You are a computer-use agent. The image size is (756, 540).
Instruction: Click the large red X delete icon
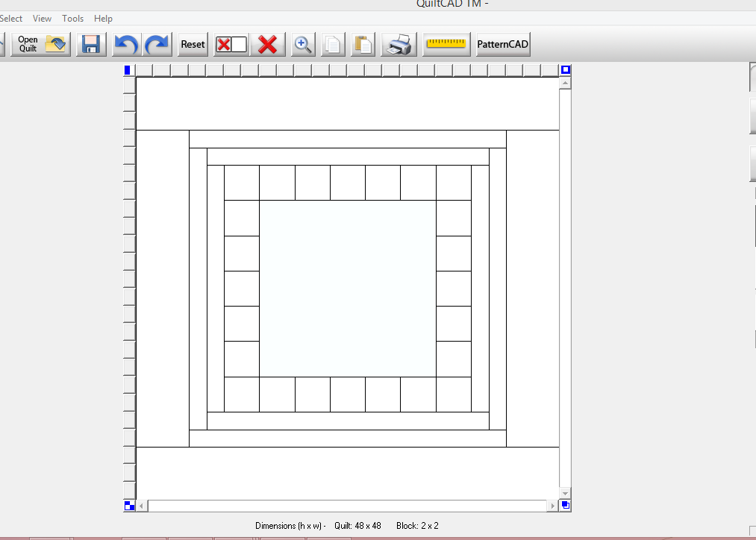268,44
